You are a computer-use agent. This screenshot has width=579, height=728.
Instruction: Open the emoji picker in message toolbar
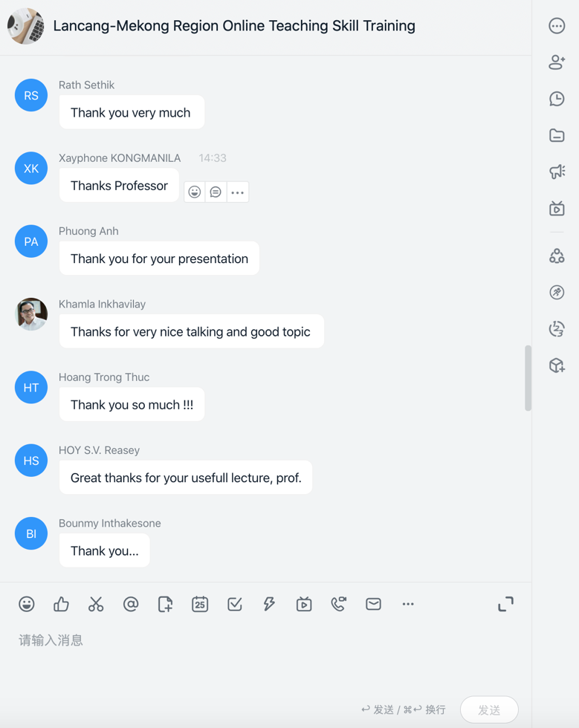(27, 604)
